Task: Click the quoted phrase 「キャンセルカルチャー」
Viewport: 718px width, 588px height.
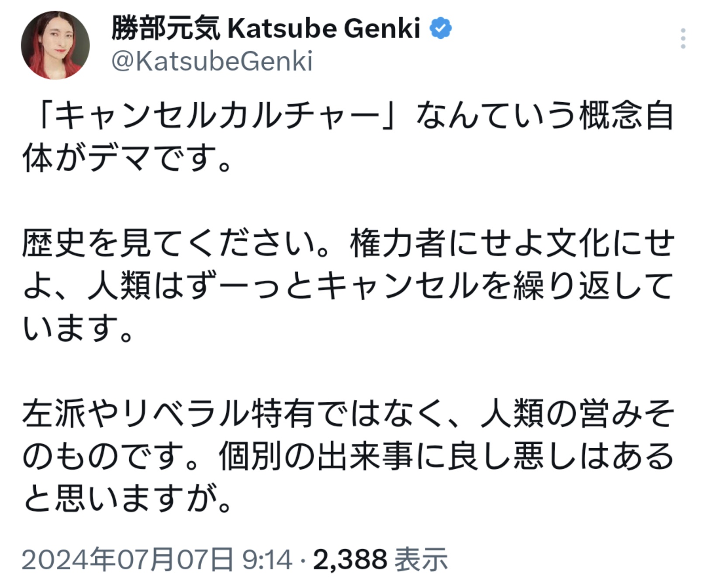Action: [x=219, y=117]
